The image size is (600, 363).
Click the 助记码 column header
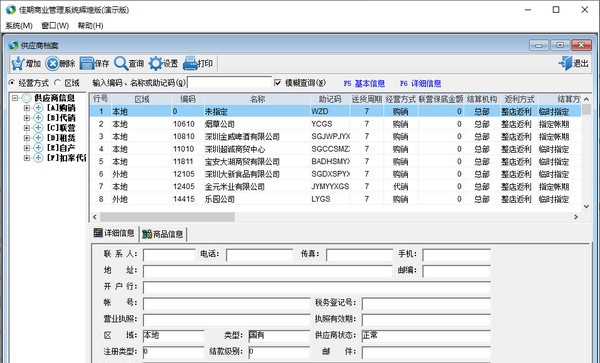click(x=330, y=99)
